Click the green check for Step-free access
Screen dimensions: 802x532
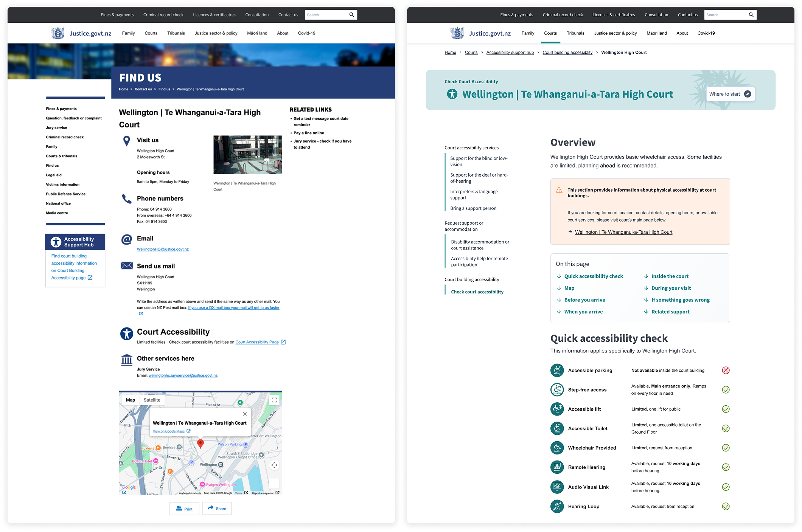click(726, 390)
